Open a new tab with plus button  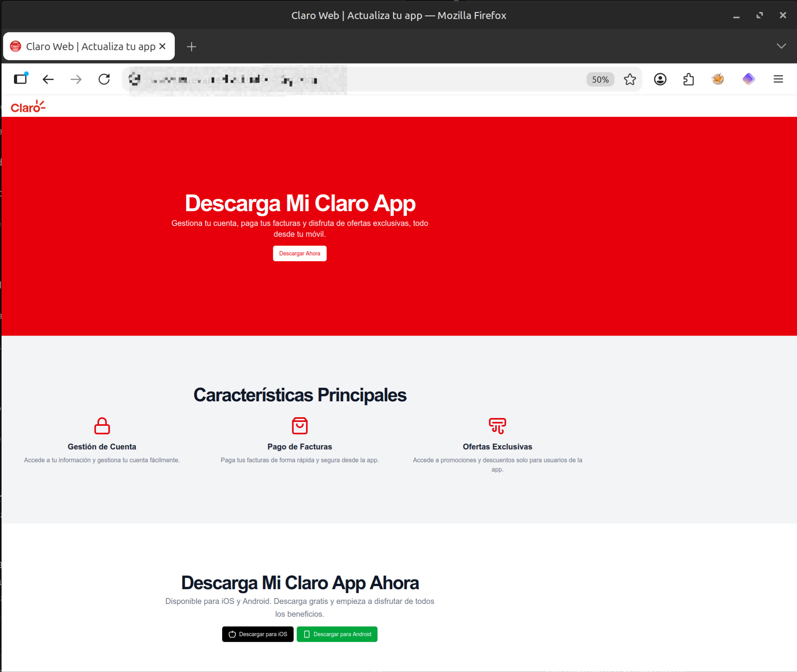[x=191, y=47]
